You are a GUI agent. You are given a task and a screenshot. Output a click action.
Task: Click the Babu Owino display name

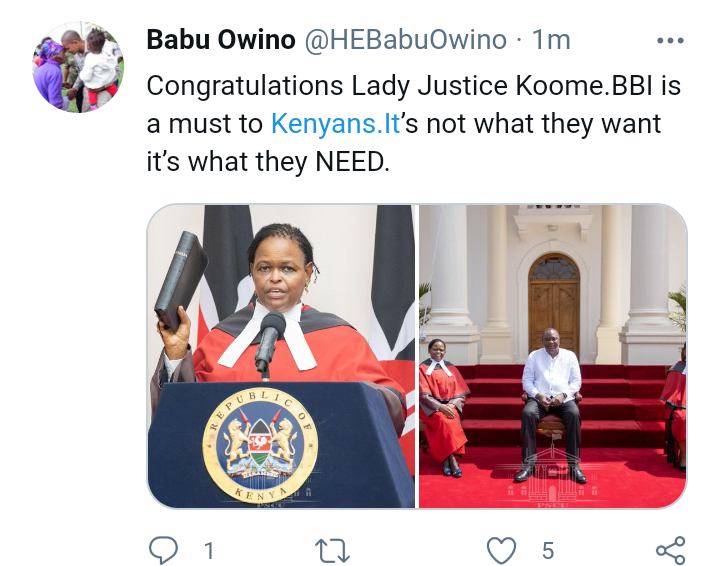pyautogui.click(x=221, y=40)
